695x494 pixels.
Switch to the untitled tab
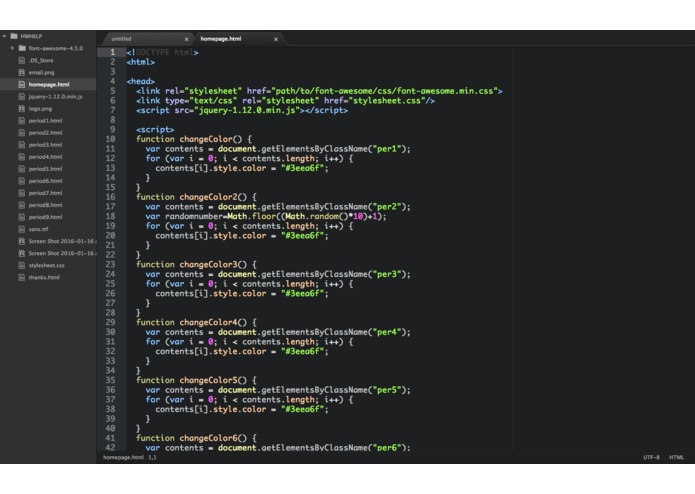click(121, 39)
